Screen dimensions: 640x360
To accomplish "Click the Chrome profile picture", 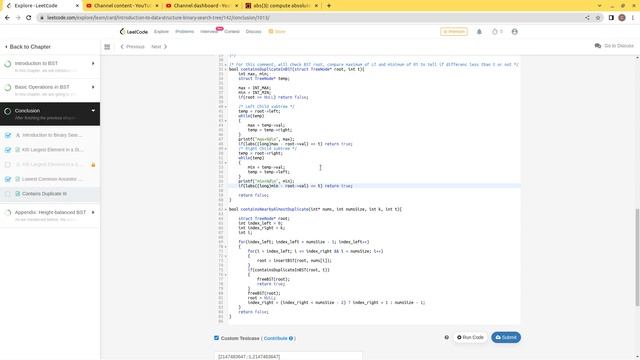I will coord(622,18).
